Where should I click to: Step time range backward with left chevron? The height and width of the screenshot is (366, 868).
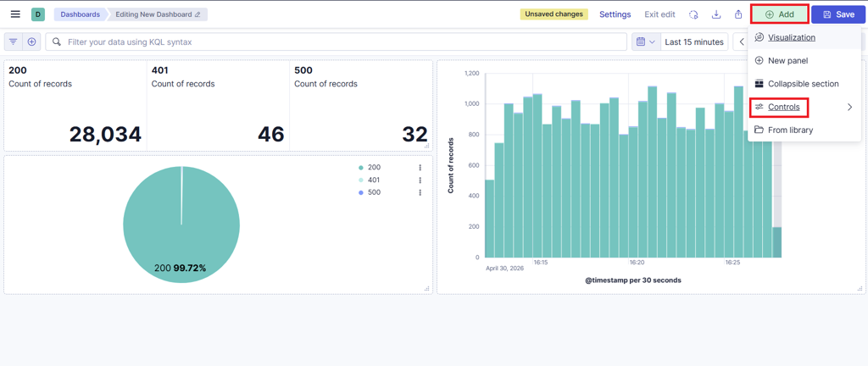[x=741, y=42]
